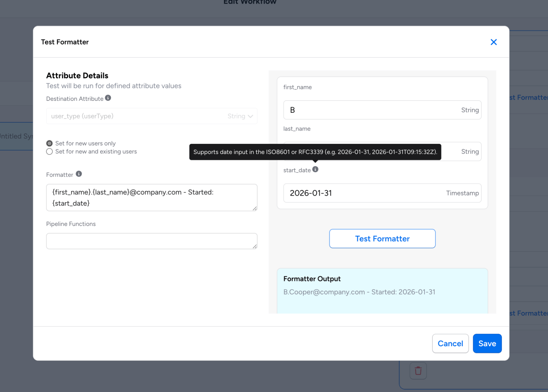
Task: Click the Destination Attribute info icon
Action: [108, 98]
